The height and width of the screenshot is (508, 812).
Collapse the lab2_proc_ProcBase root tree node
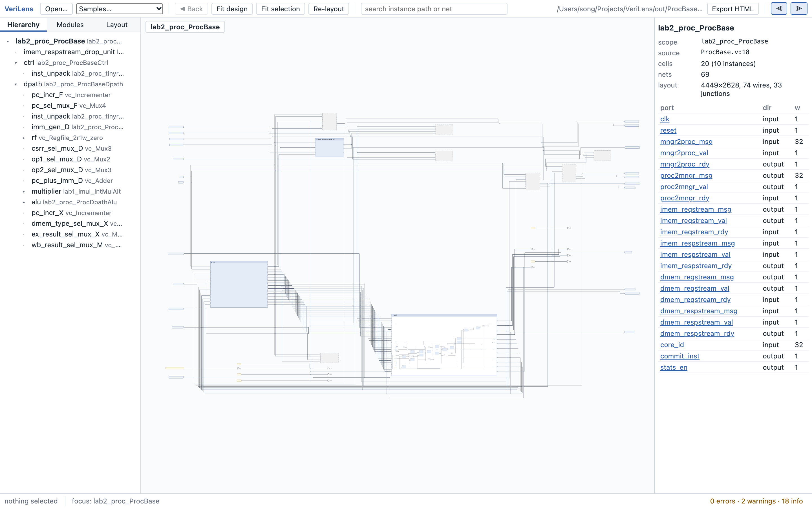[8, 41]
